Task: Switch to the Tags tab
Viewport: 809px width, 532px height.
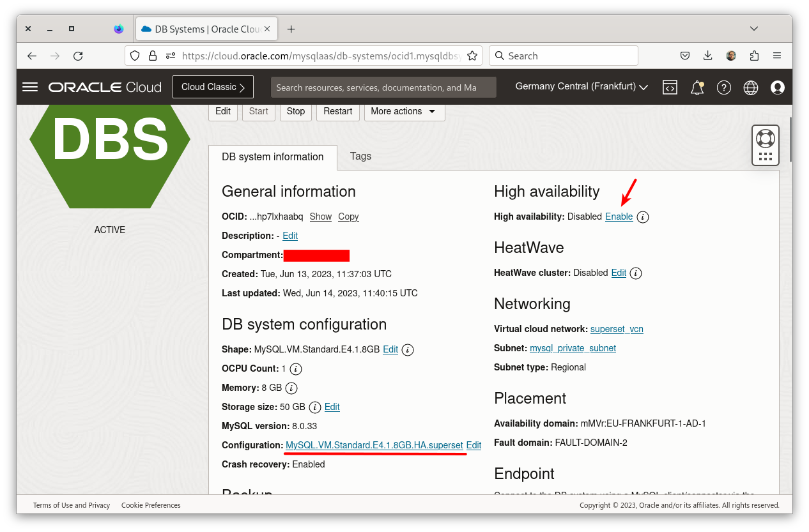Action: click(x=360, y=156)
